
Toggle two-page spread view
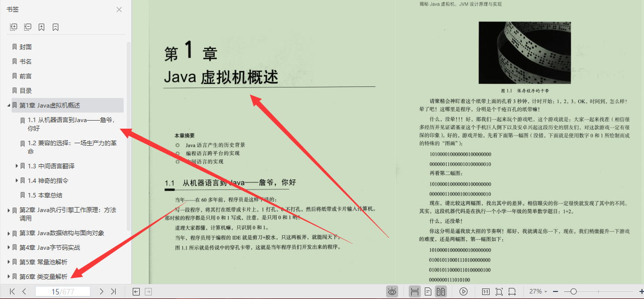coord(441,291)
